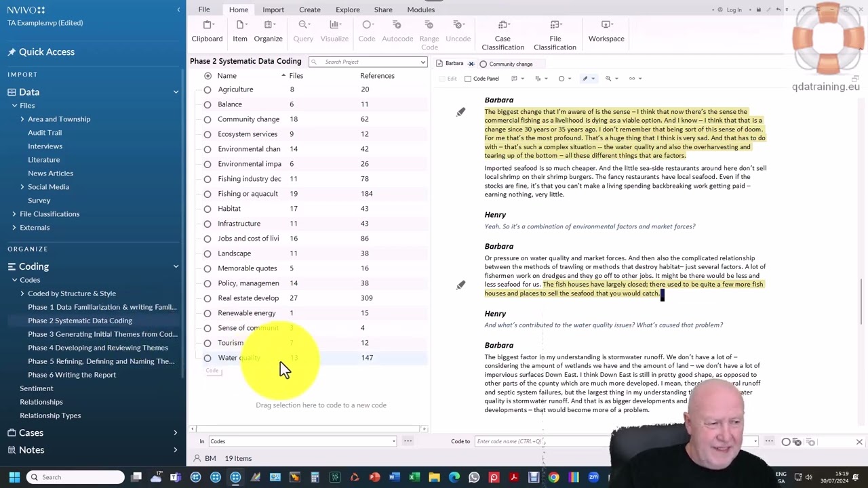Screen dimensions: 868x488
Task: Click the Search Project input field
Action: (368, 62)
